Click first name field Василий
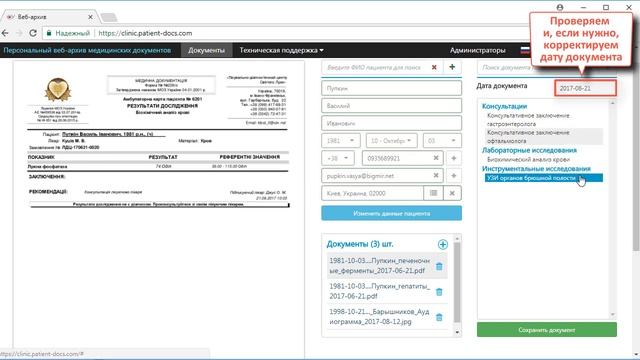Image resolution: width=640 pixels, height=360 pixels. (391, 106)
